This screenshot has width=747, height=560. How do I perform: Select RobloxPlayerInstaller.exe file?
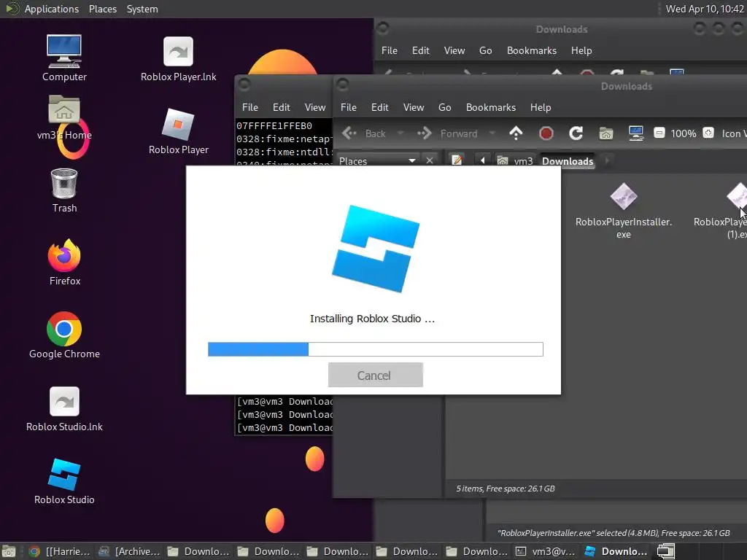coord(623,211)
